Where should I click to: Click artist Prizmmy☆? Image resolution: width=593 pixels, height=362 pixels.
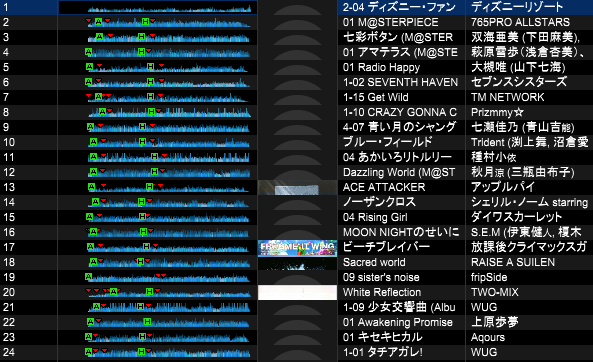click(x=497, y=112)
